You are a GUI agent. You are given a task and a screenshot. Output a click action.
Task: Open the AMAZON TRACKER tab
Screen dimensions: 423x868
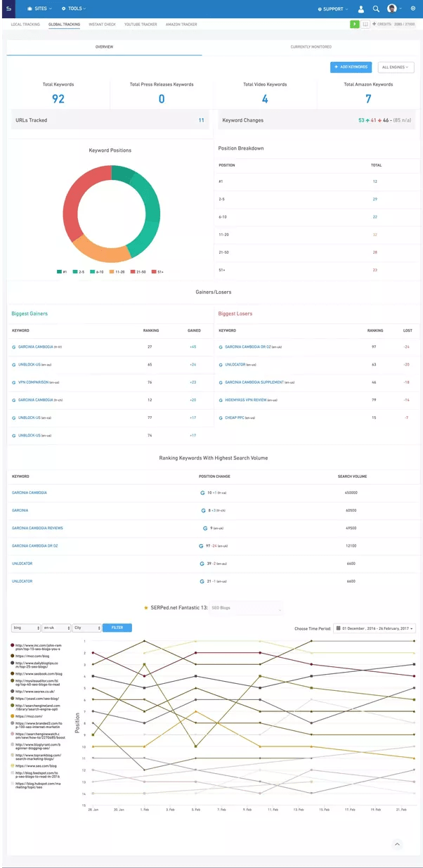point(181,24)
